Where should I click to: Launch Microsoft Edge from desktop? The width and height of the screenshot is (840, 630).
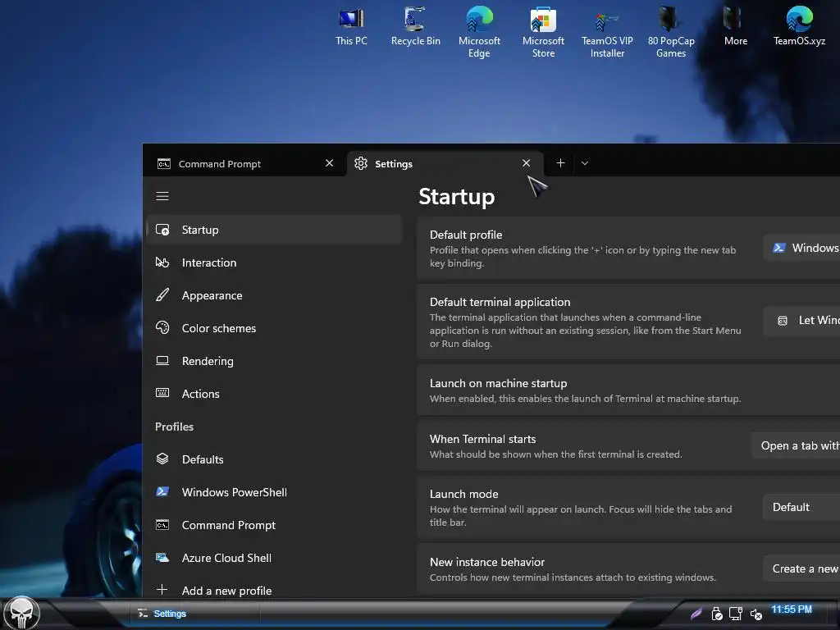[479, 32]
